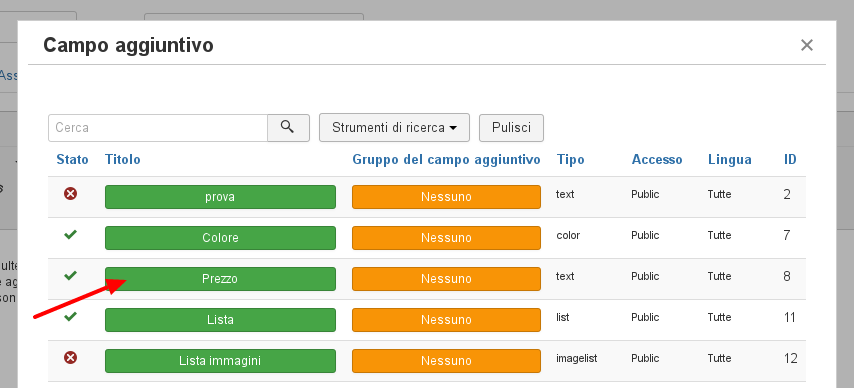
Task: Click the list type cell
Action: (563, 317)
